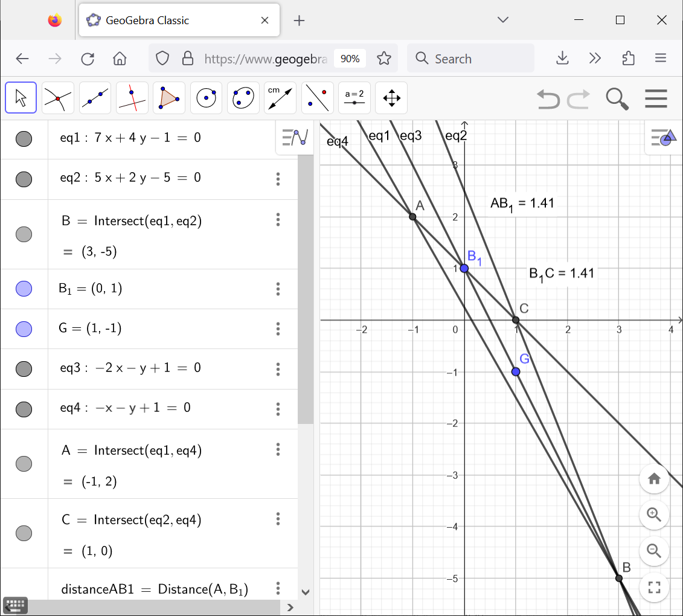Select the Distance or length measurement tool
This screenshot has width=683, height=616.
280,98
